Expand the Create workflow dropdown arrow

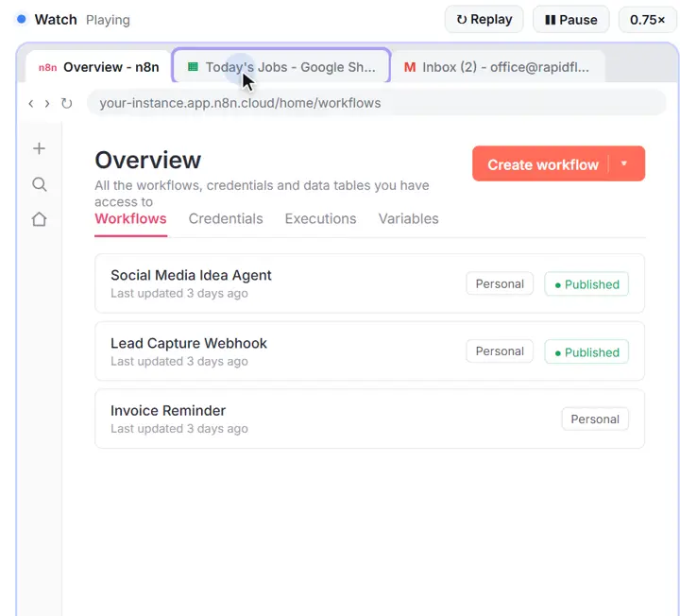(x=624, y=163)
